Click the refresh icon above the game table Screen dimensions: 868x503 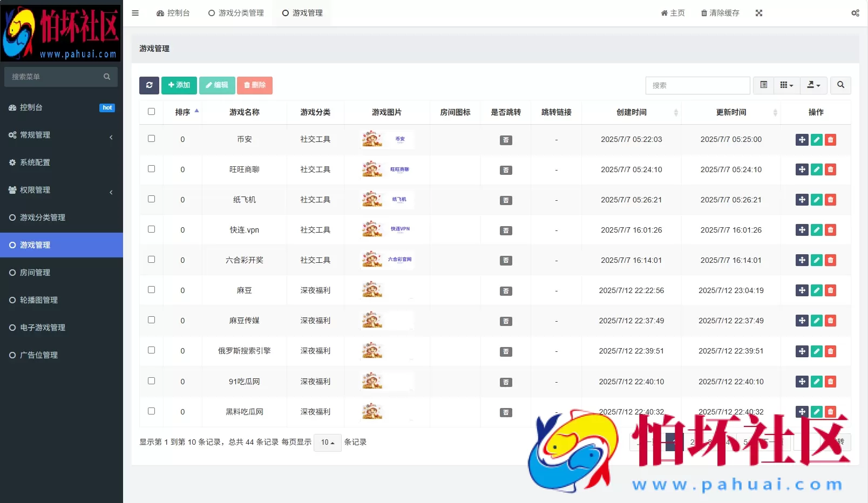(x=149, y=85)
